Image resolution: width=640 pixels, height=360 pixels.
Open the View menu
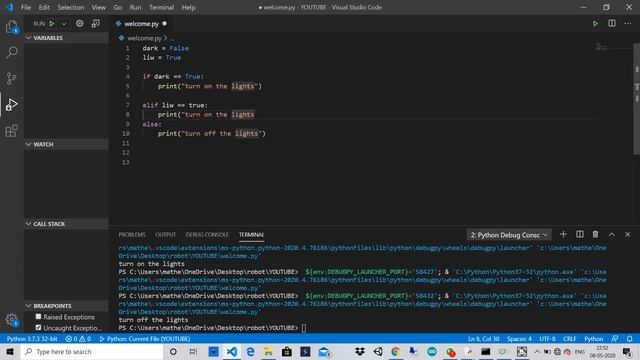coord(98,7)
